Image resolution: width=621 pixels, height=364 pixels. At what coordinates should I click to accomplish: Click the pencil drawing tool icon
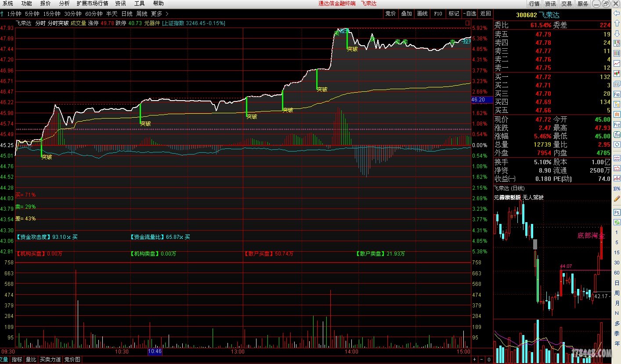617,198
